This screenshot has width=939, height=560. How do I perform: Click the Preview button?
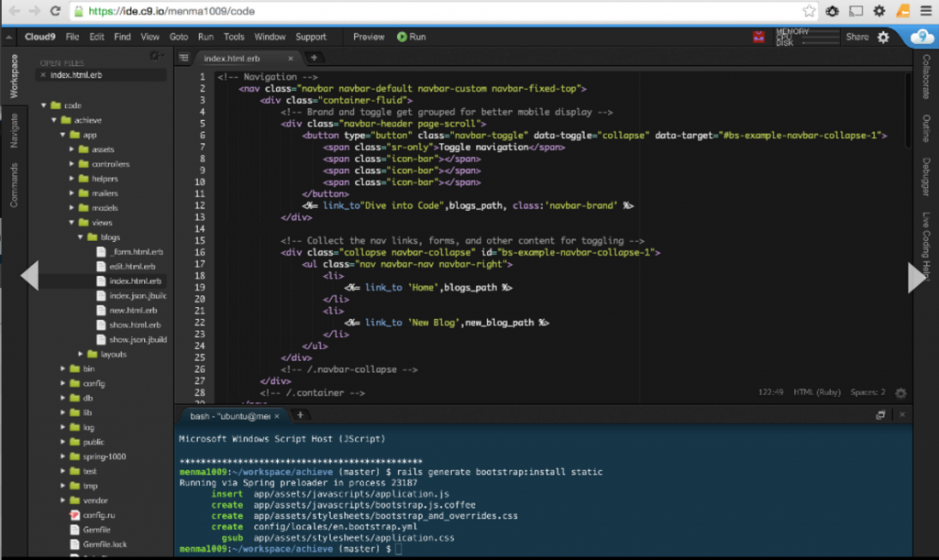368,37
